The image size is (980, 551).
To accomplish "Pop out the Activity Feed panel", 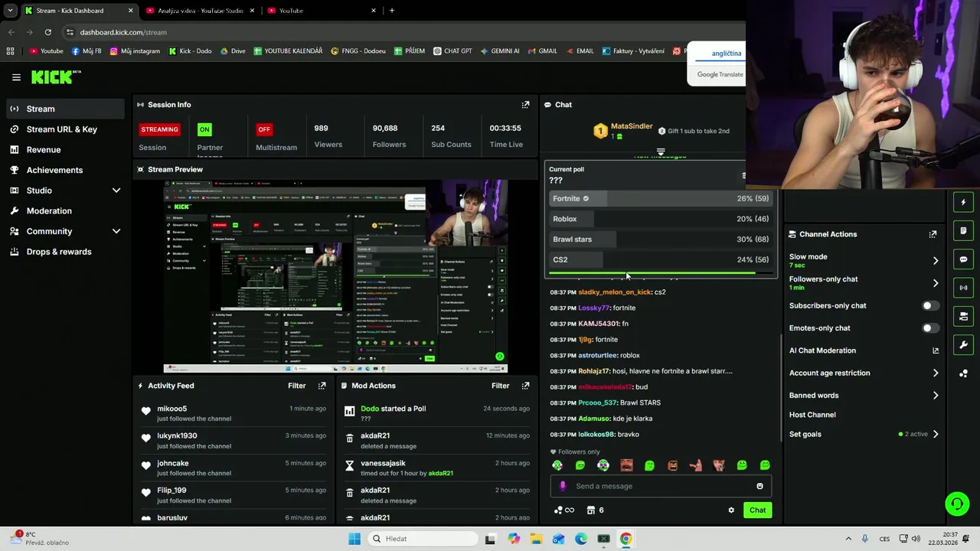I will [x=322, y=386].
